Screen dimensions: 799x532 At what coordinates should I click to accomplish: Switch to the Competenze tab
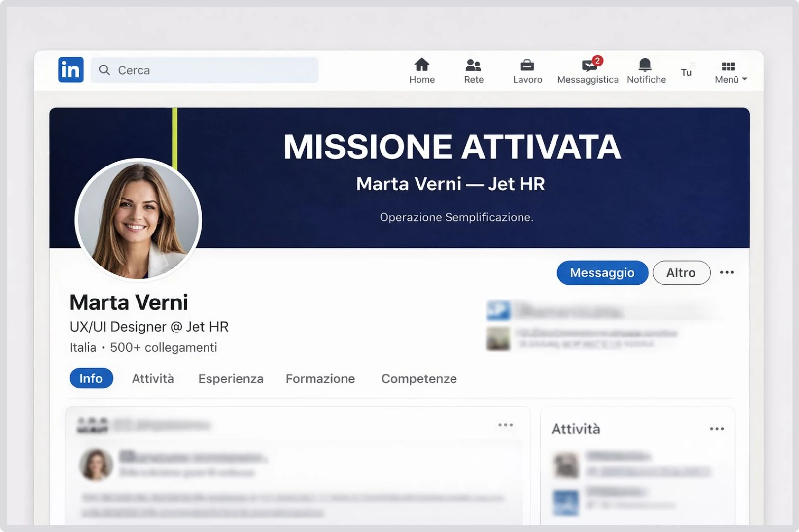pos(419,378)
